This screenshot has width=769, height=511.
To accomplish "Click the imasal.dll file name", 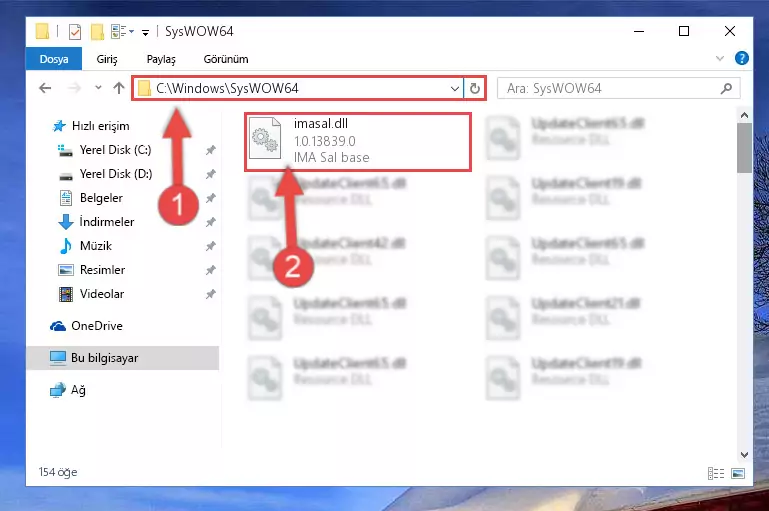I will 321,124.
